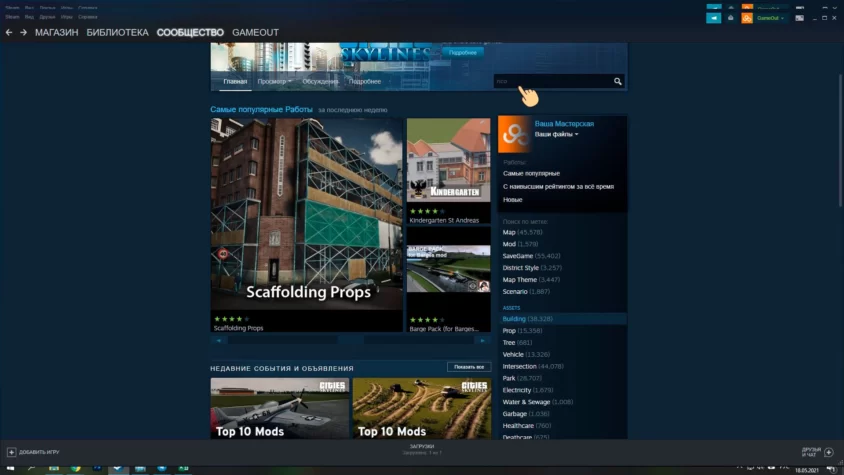
Task: Go forward with the right arrow
Action: [23, 32]
